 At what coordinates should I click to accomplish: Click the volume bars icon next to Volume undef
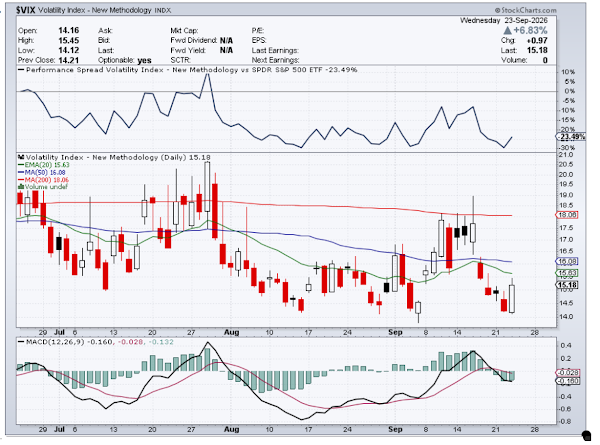(x=21, y=187)
